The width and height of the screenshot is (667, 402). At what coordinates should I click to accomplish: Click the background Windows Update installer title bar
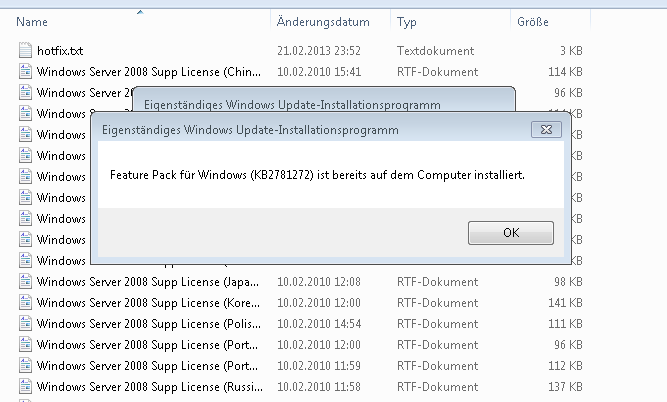292,103
